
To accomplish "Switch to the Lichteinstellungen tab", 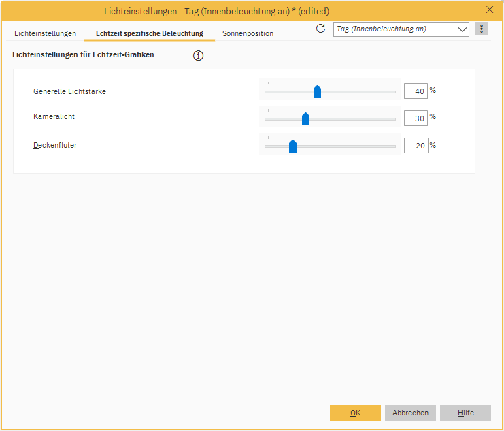I will coord(45,33).
